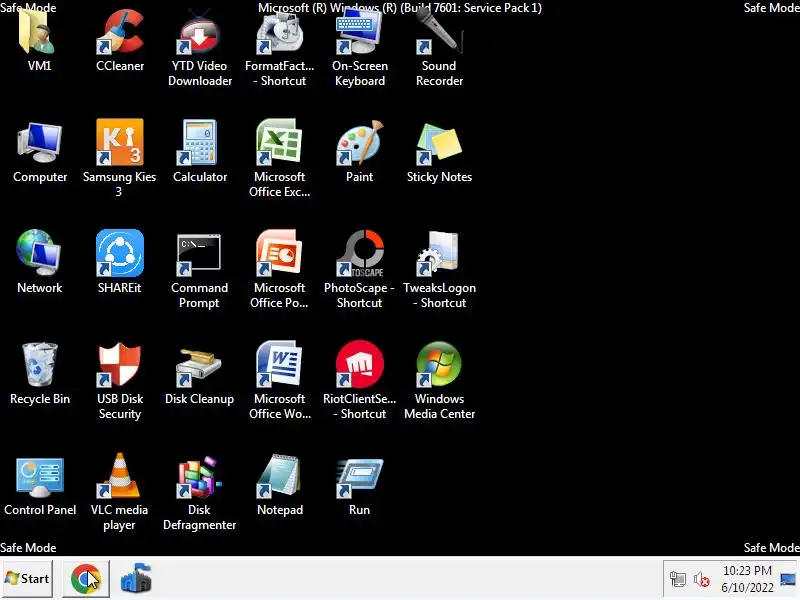Click the blue house taskbar icon
800x600 pixels.
[x=136, y=579]
